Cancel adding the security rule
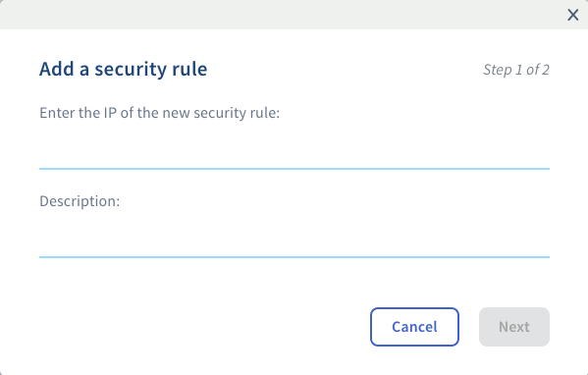 414,327
